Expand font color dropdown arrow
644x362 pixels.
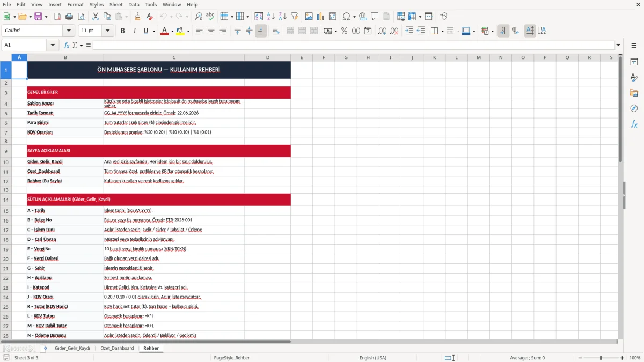171,31
